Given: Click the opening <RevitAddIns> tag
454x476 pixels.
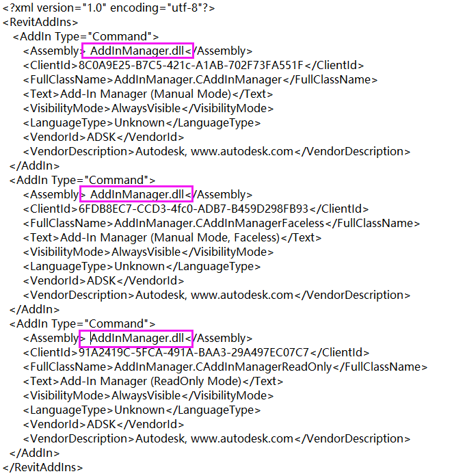Looking at the screenshot, I should [40, 22].
